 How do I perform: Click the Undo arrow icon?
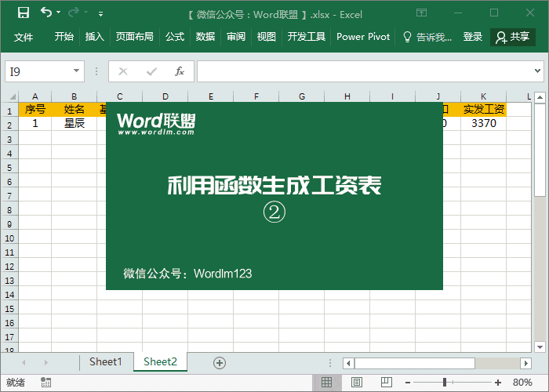click(46, 13)
